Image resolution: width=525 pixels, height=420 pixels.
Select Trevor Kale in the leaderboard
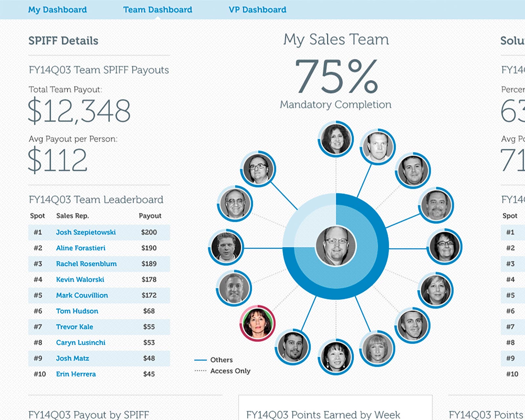(74, 327)
